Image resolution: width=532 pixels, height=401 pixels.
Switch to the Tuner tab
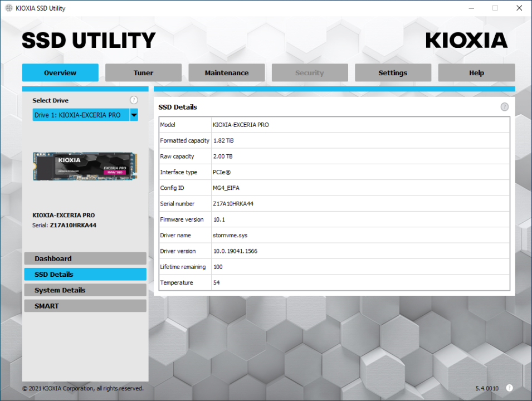click(x=143, y=72)
